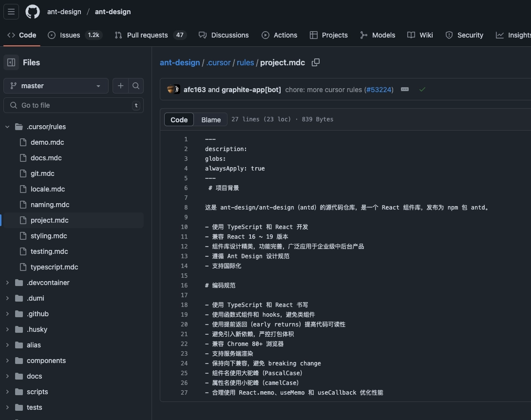The image size is (531, 420).
Task: Copy the file path with copy icon
Action: pos(316,62)
